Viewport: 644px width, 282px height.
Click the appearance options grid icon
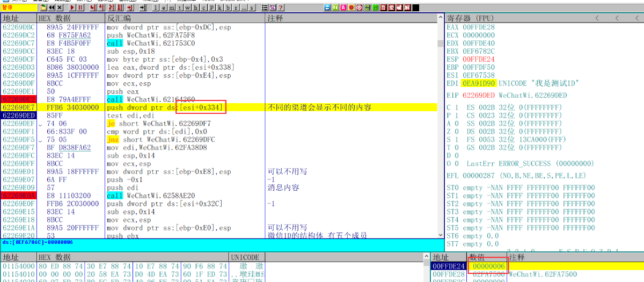tap(273, 8)
